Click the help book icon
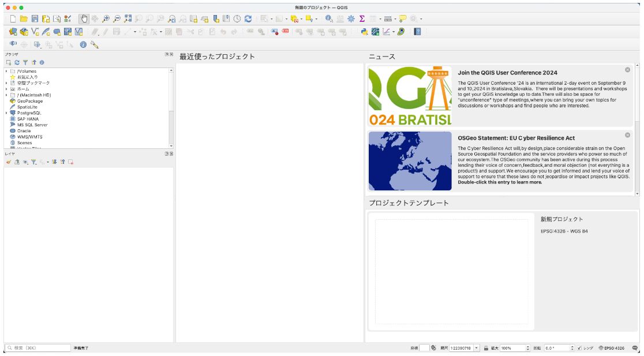The width and height of the screenshot is (644, 356). 417,32
